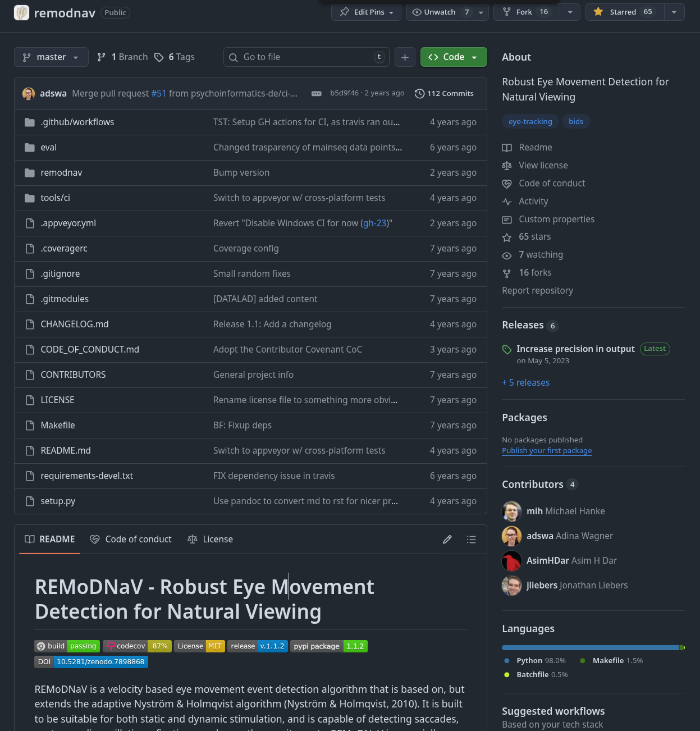Screen dimensions: 700x731
Task: Click 'Publish your first package' link
Action: point(546,450)
